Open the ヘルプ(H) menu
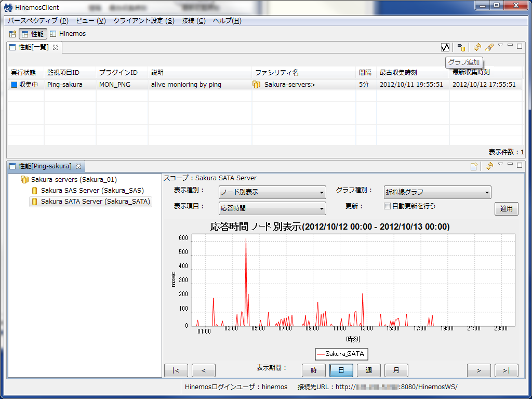 (227, 21)
